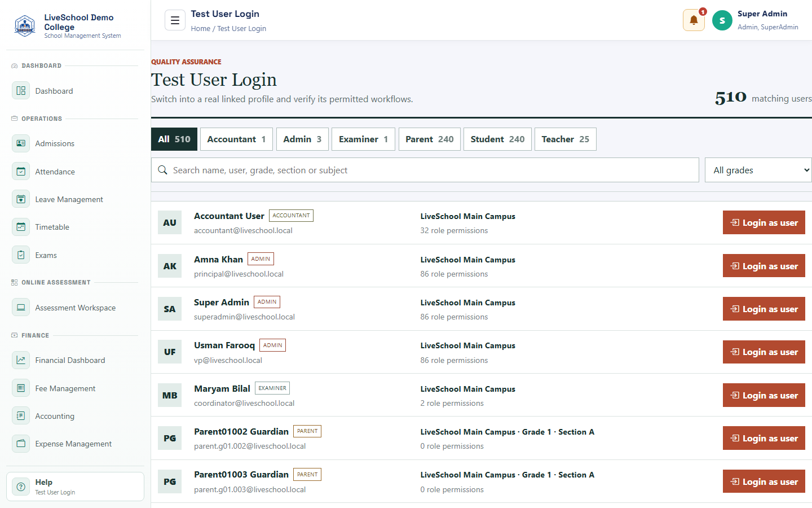Focus the user search field
Image resolution: width=812 pixels, height=508 pixels.
click(x=425, y=170)
